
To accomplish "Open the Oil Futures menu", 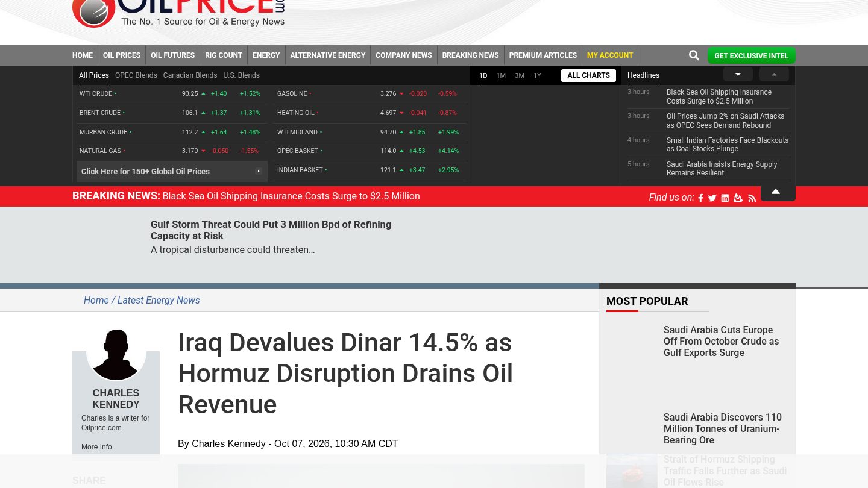I will coord(172,55).
